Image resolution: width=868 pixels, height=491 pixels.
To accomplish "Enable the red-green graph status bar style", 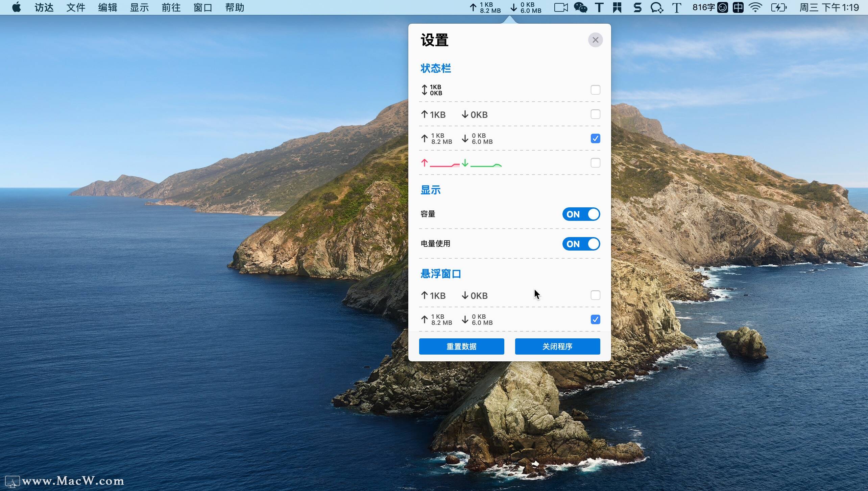I will (595, 163).
